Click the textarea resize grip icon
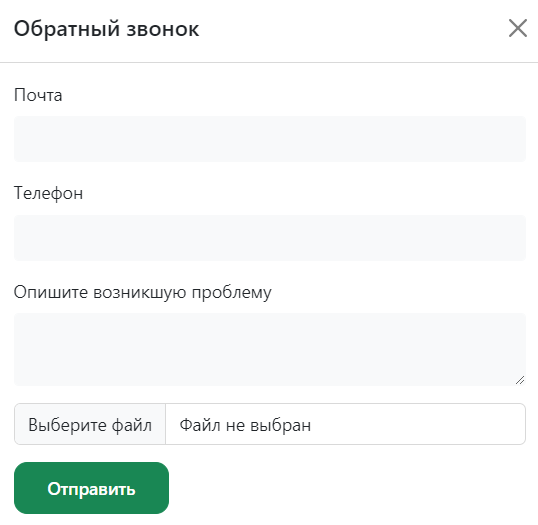This screenshot has width=538, height=525. [520, 380]
